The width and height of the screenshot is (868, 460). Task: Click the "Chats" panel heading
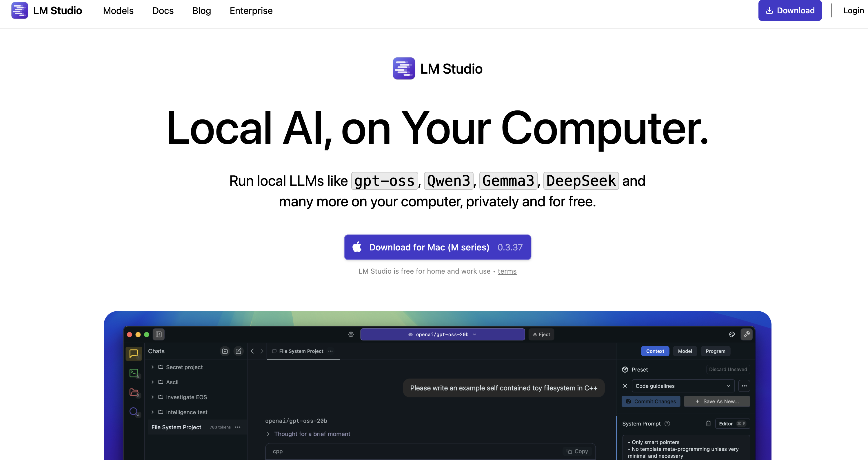pyautogui.click(x=156, y=351)
